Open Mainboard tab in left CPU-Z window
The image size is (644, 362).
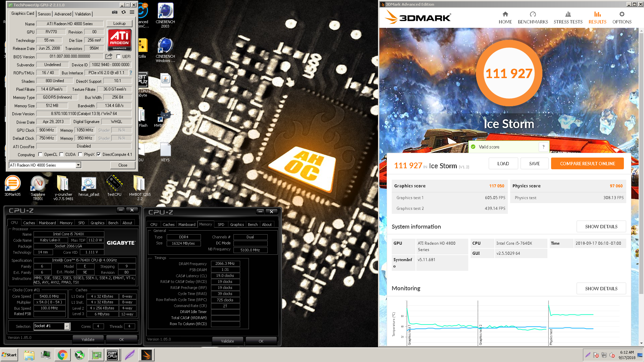point(47,223)
